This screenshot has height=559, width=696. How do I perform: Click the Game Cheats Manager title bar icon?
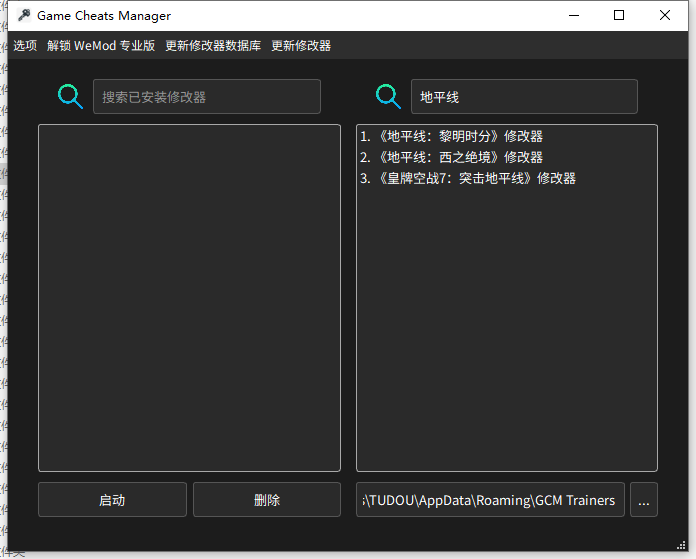23,16
